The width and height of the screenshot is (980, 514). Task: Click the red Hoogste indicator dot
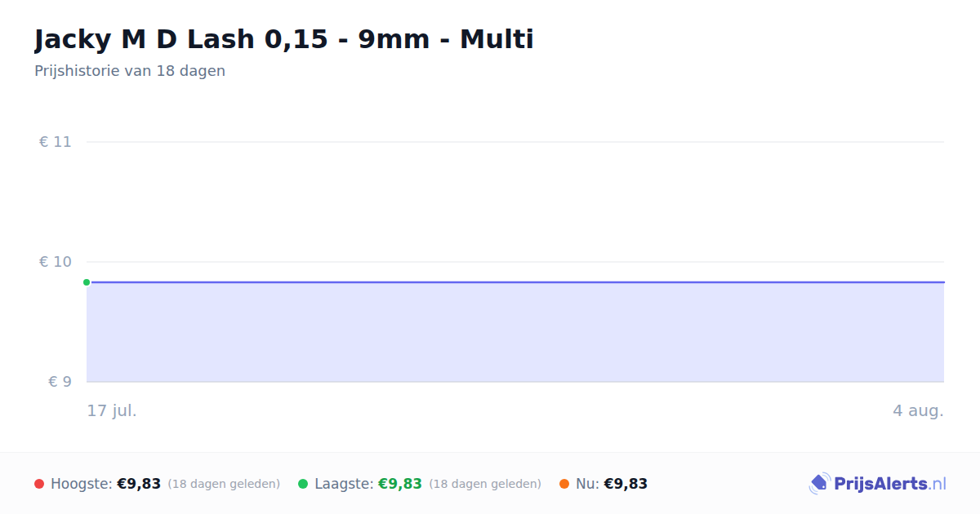pyautogui.click(x=39, y=484)
